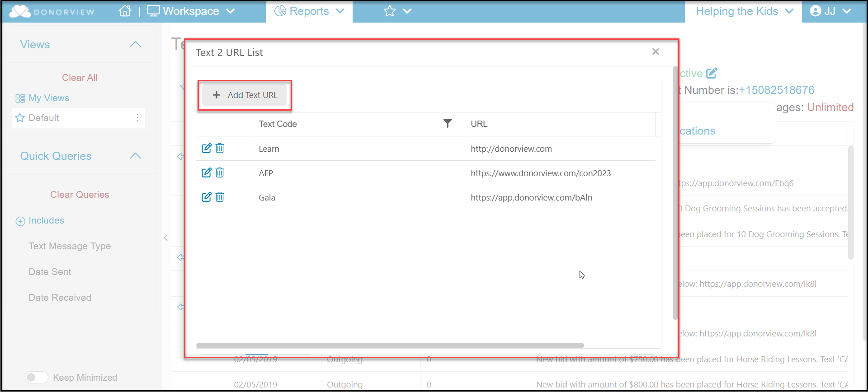Click the My Views grid icon

pos(20,98)
